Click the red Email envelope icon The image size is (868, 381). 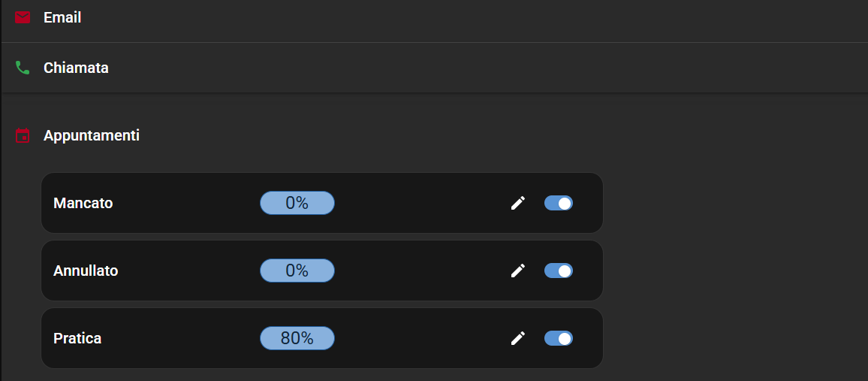23,17
